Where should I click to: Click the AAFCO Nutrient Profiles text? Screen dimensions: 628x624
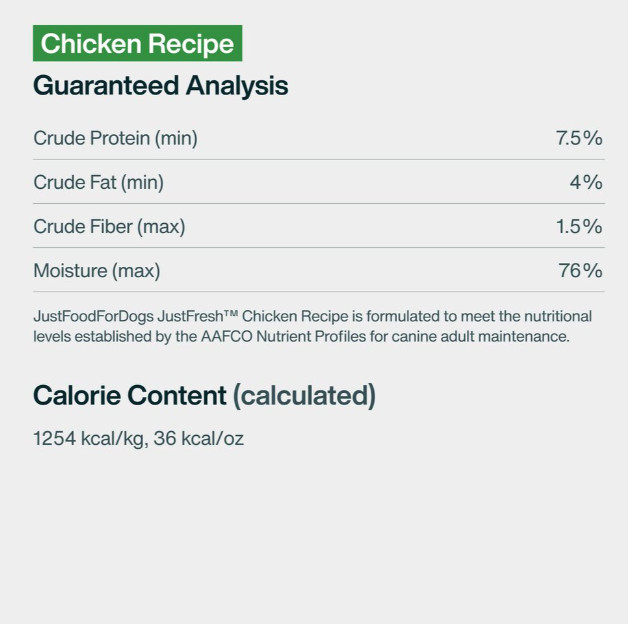[284, 336]
